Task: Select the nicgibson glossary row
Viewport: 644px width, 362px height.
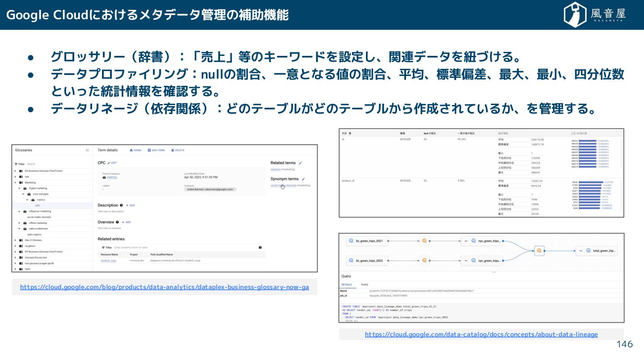Action: click(x=53, y=246)
